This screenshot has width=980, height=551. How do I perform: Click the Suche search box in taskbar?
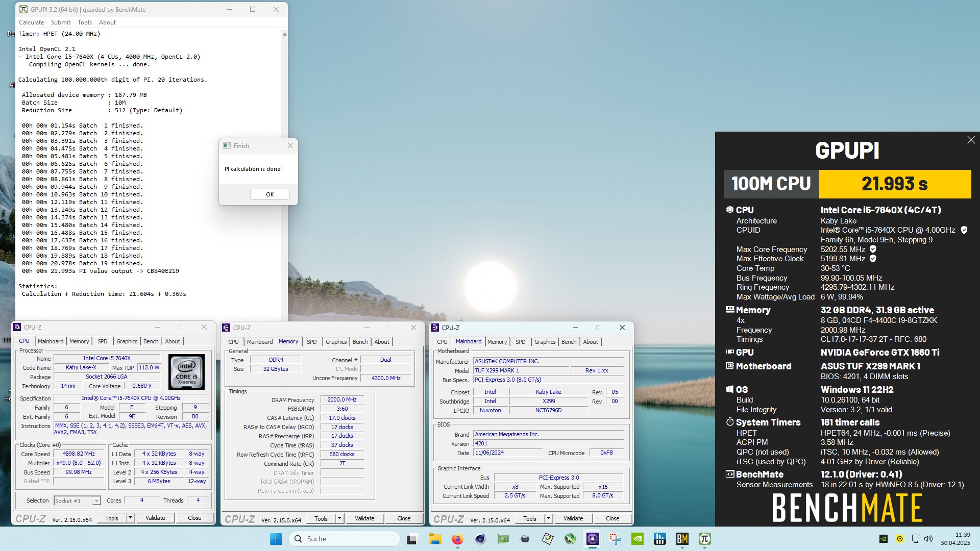click(345, 539)
